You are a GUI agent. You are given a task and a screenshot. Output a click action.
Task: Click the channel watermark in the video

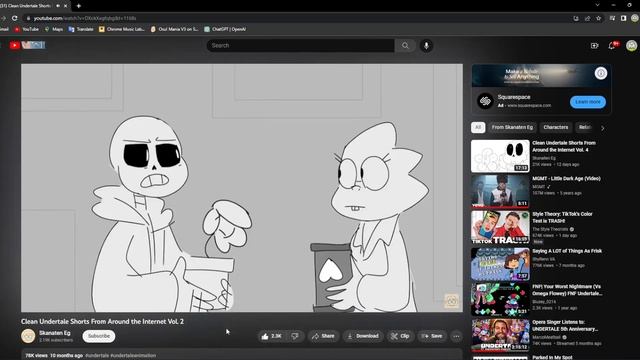coord(451,301)
